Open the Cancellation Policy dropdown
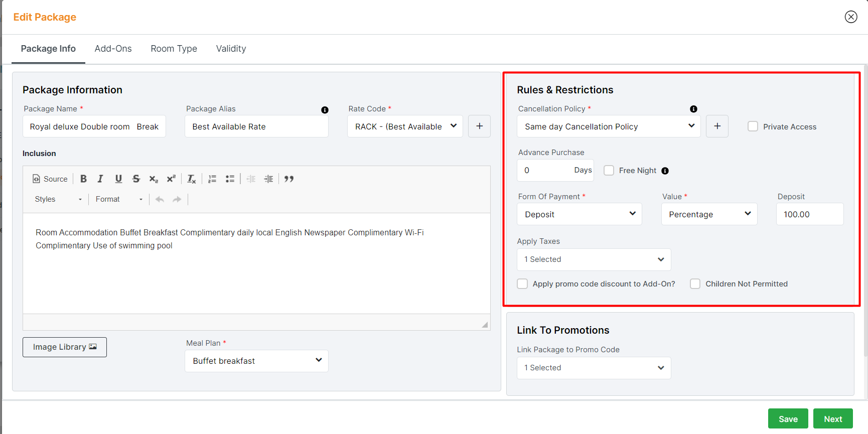868x434 pixels. 608,126
